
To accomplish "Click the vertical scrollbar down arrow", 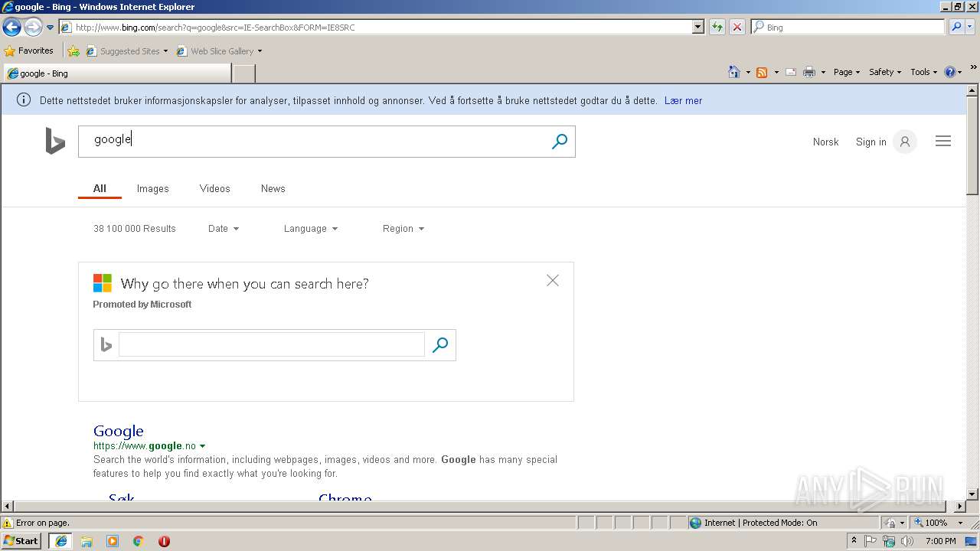I will click(972, 494).
